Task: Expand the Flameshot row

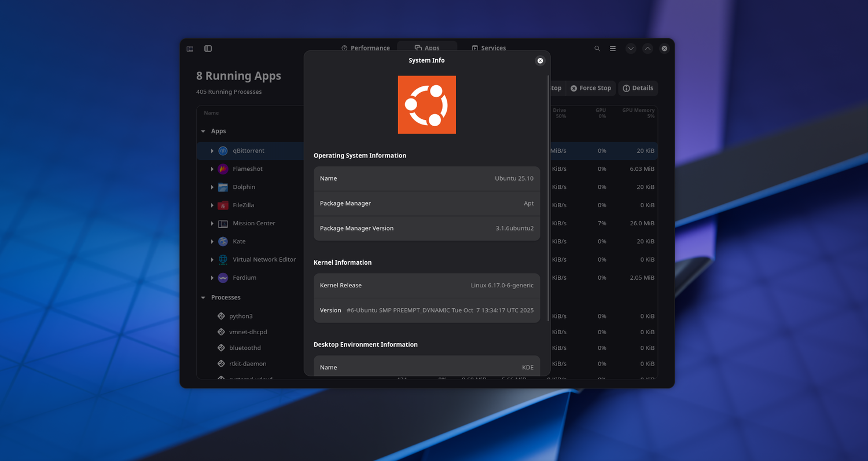Action: [212, 169]
